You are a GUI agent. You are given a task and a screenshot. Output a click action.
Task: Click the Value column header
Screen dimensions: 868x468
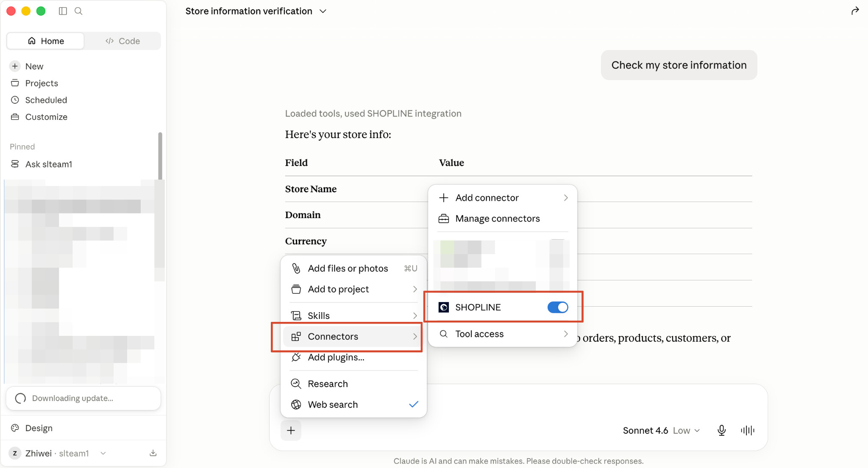[451, 163]
